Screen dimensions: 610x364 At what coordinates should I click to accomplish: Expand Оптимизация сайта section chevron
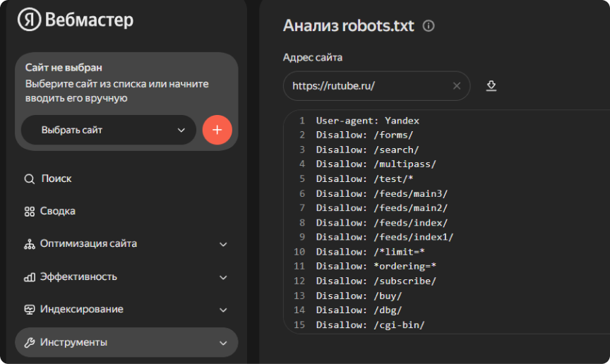click(x=223, y=244)
